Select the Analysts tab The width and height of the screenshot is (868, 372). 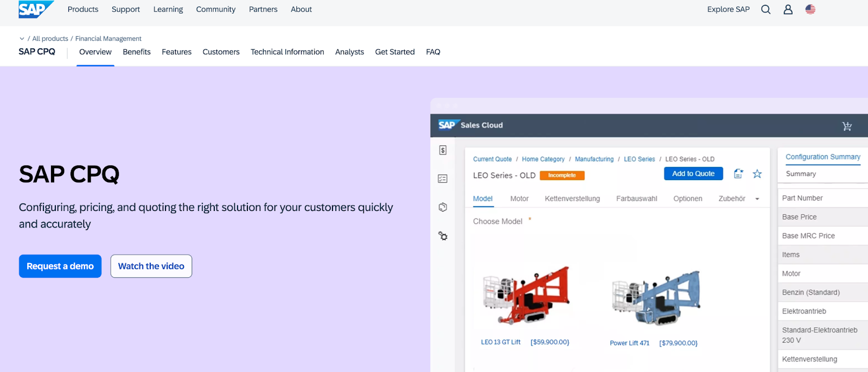pos(349,52)
